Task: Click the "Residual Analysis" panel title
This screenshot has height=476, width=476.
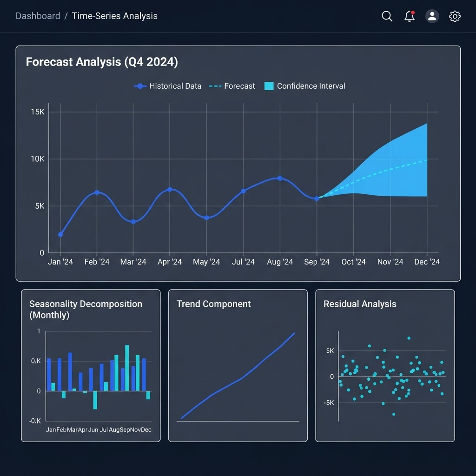Action: click(360, 304)
